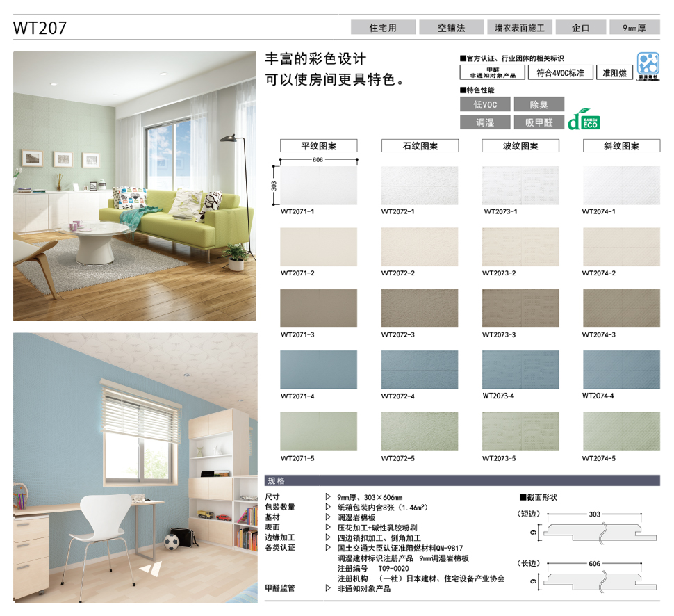This screenshot has width=674, height=616.
Task: Click the green living room photo
Action: point(134,186)
